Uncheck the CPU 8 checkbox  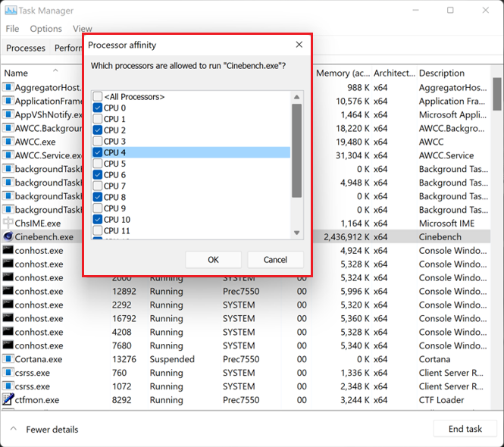(x=98, y=197)
